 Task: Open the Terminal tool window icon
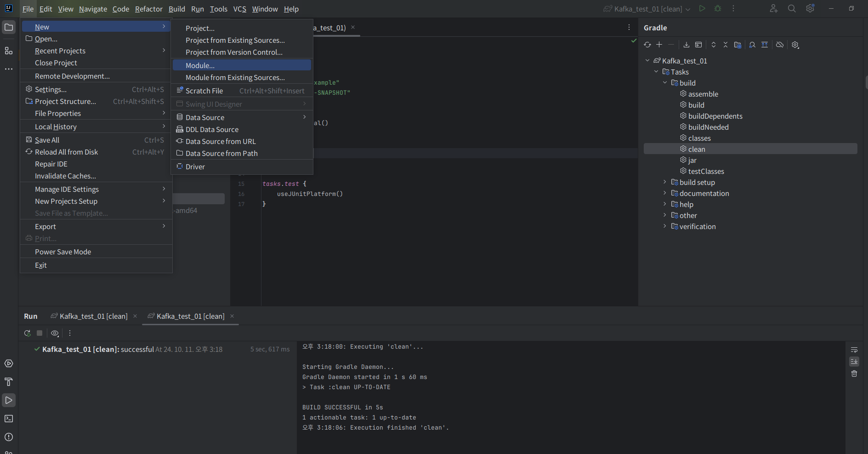(x=9, y=419)
